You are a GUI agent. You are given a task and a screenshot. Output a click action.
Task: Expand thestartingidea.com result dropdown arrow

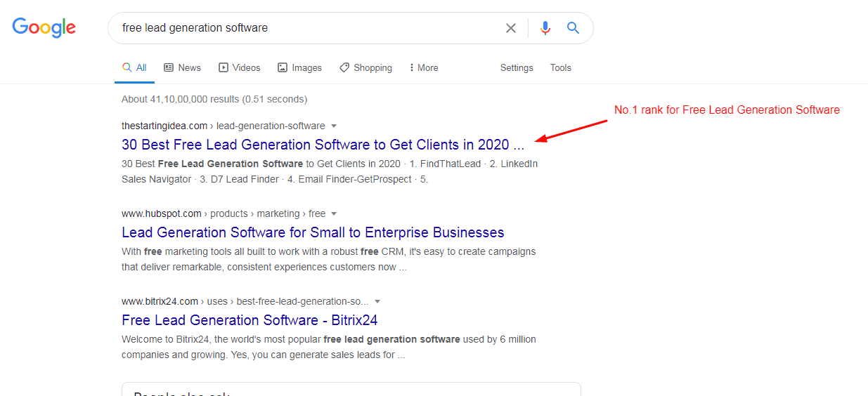[x=334, y=126]
